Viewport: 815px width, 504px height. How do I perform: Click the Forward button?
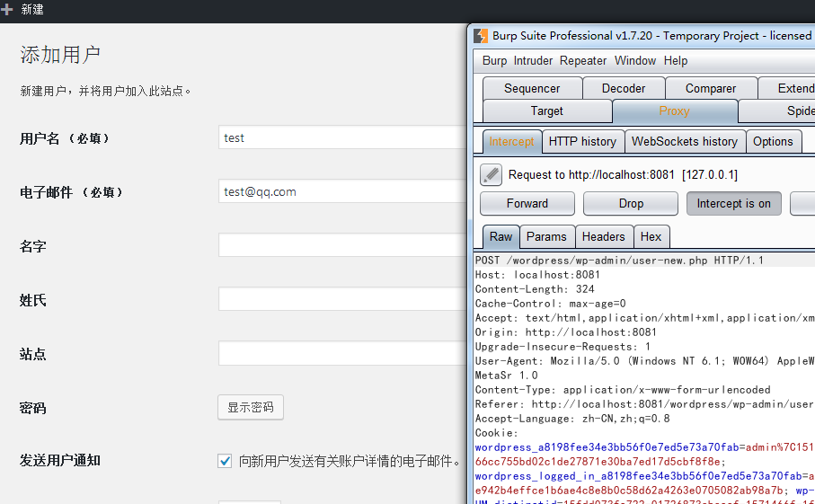click(527, 204)
